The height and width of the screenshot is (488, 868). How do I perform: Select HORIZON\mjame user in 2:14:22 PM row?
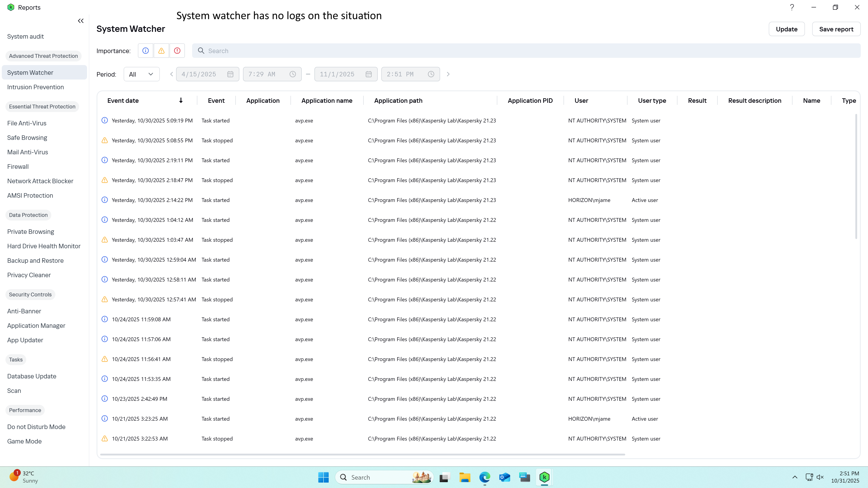point(589,200)
